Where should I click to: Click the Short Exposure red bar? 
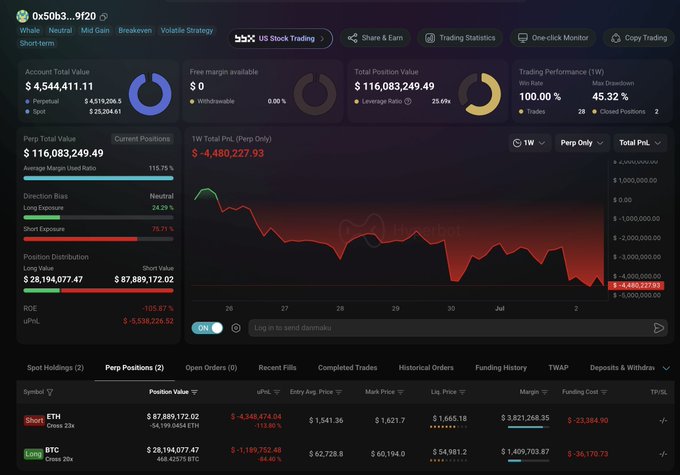(x=80, y=239)
